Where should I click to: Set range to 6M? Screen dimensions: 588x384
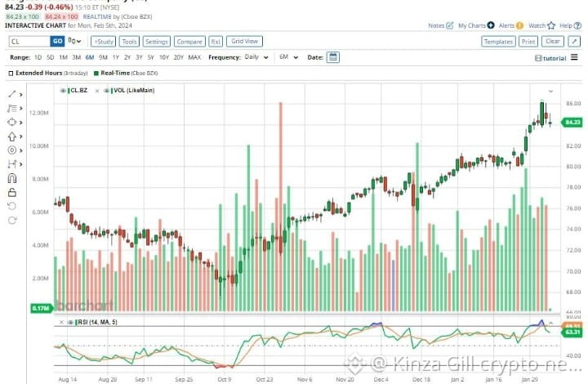coord(90,57)
